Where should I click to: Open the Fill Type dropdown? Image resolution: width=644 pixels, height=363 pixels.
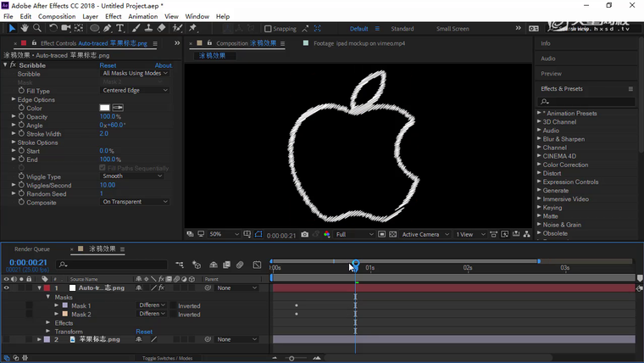(135, 91)
